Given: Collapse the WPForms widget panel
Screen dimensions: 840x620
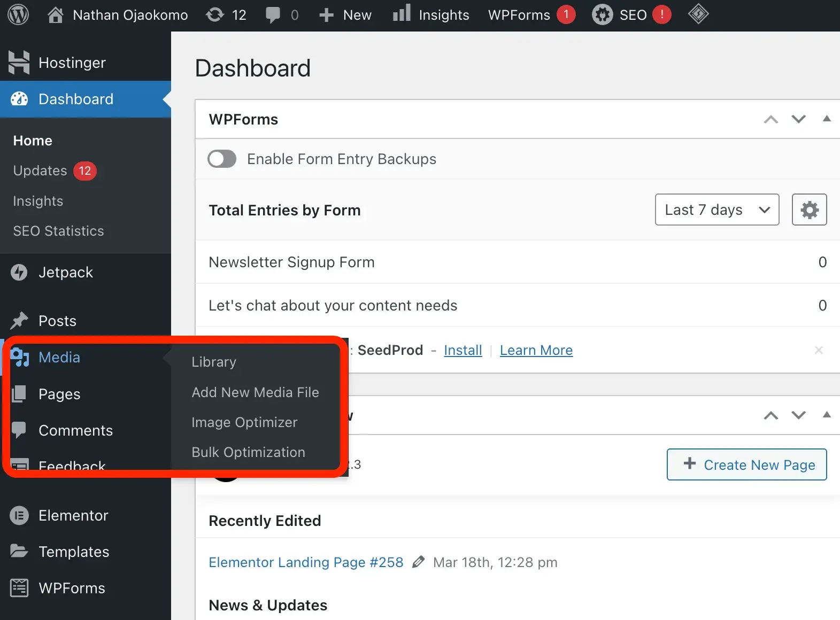Looking at the screenshot, I should [x=827, y=119].
